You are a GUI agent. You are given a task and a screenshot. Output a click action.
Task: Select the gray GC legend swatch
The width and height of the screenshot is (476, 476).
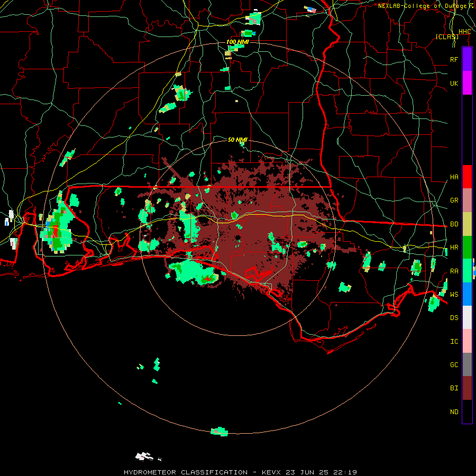coord(467,364)
